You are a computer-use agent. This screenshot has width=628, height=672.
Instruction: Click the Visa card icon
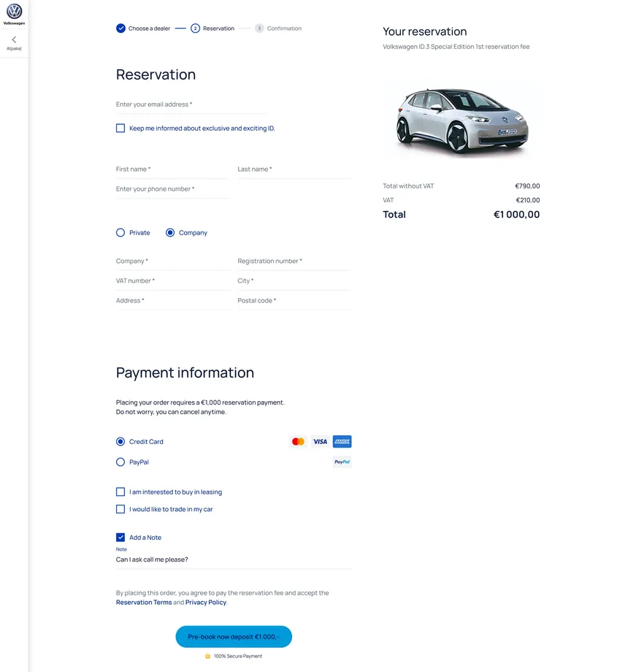[x=320, y=441]
